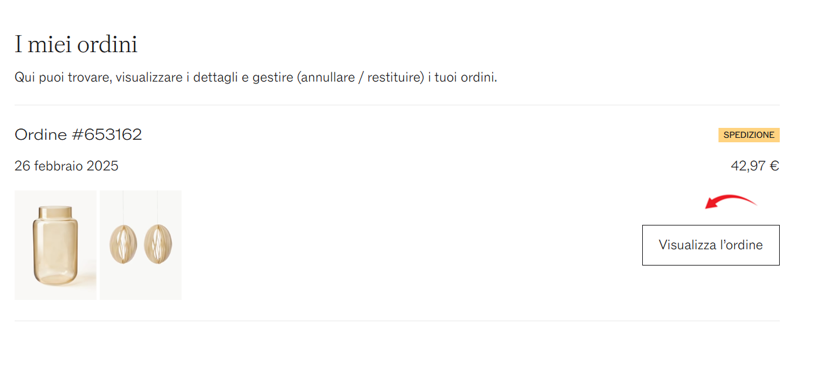
Task: Click the order date 26 febbraio 2025
Action: (66, 166)
